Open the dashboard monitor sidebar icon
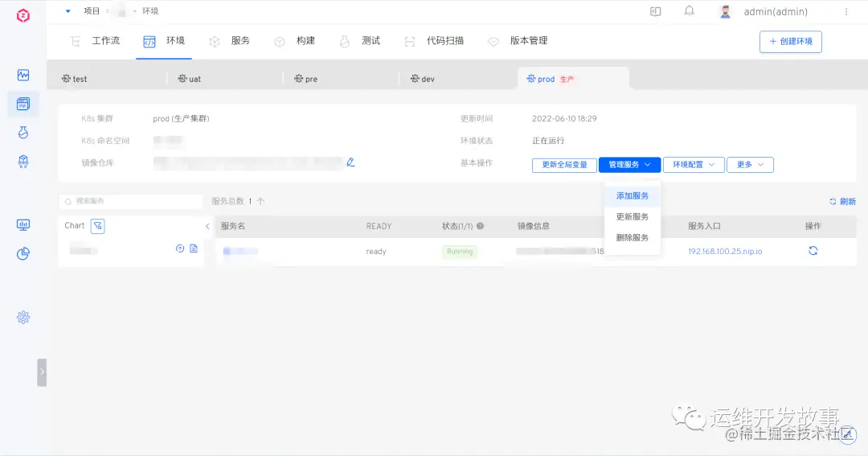Viewport: 868px width, 456px height. 23,225
